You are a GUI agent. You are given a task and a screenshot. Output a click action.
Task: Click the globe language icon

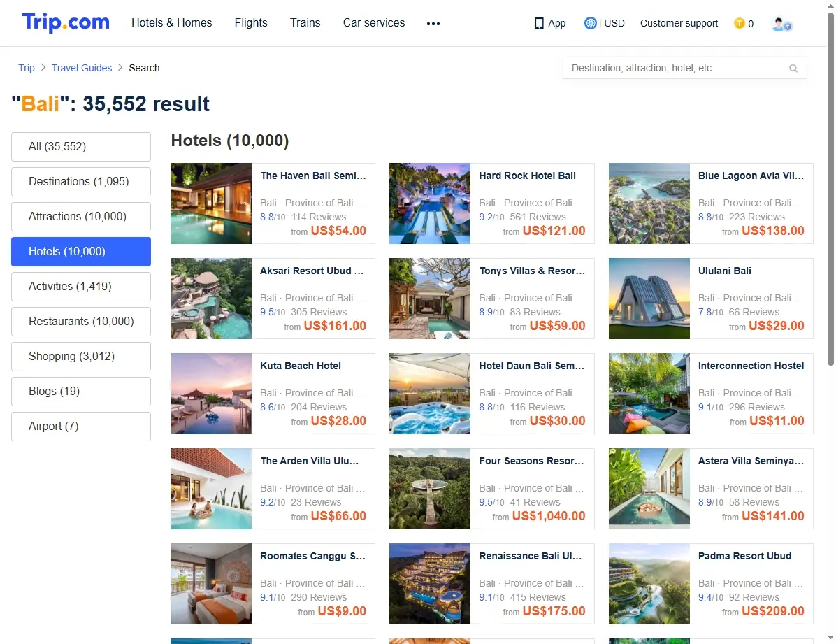coord(590,23)
